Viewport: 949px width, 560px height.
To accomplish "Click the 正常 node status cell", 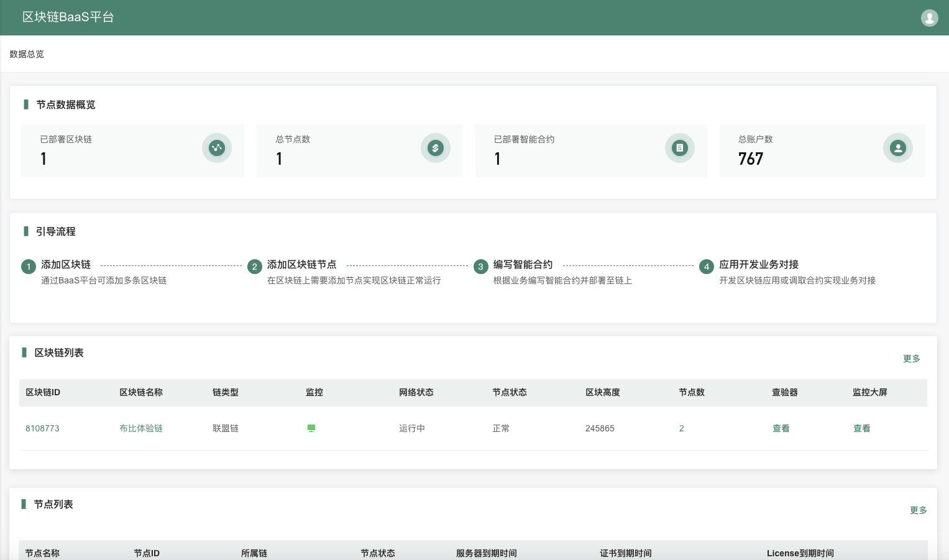I will tap(501, 428).
